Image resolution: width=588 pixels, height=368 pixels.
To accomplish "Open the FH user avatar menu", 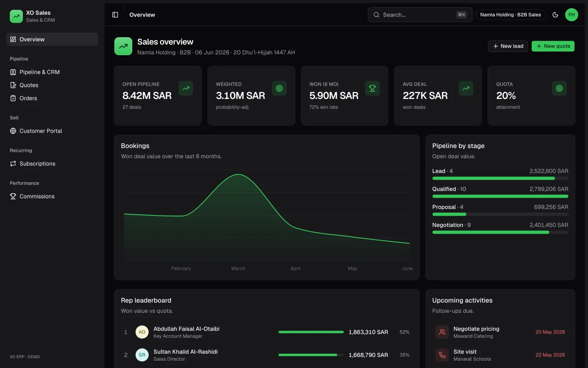I will point(571,15).
